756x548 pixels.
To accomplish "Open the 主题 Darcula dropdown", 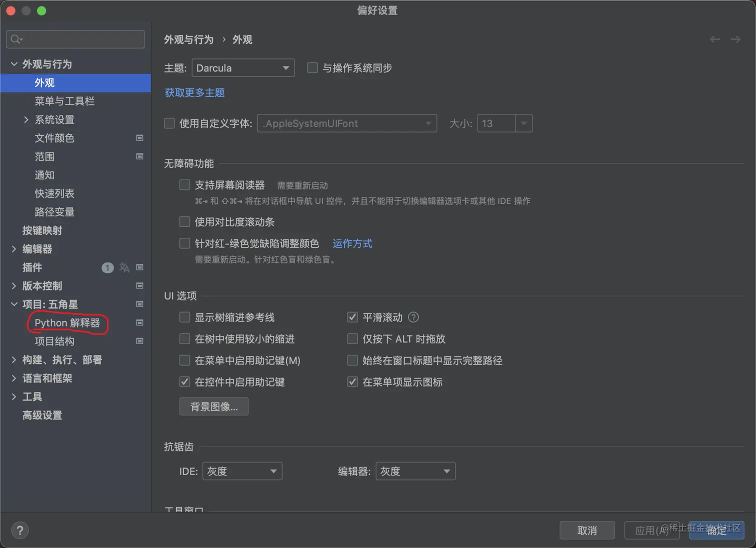I will (x=243, y=67).
